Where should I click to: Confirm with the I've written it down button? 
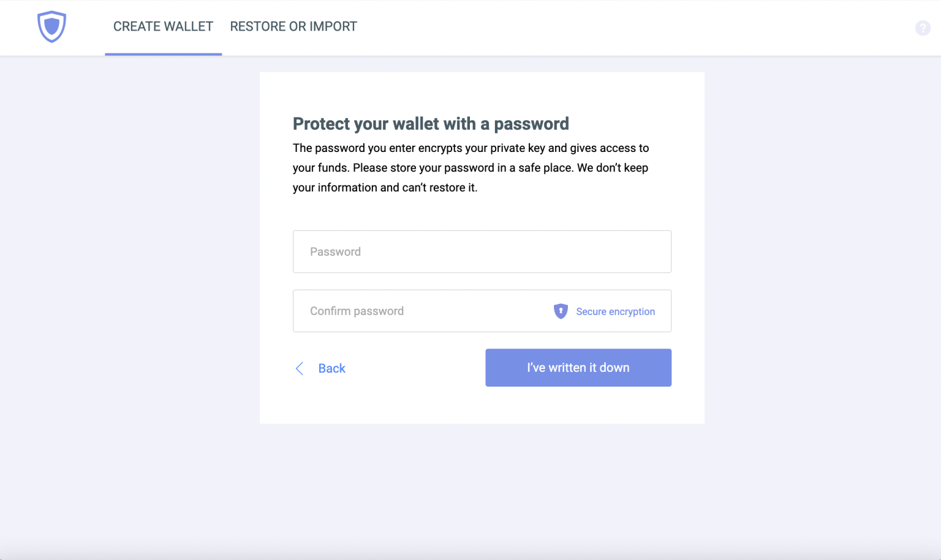click(578, 368)
